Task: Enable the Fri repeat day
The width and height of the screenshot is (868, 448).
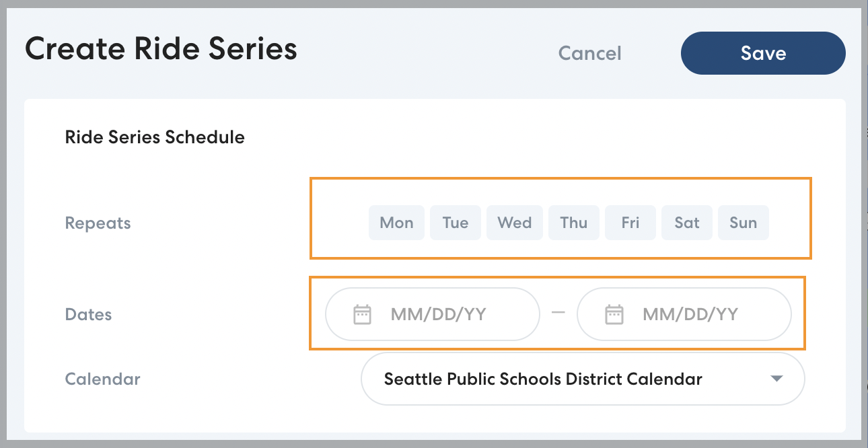Action: (x=630, y=223)
